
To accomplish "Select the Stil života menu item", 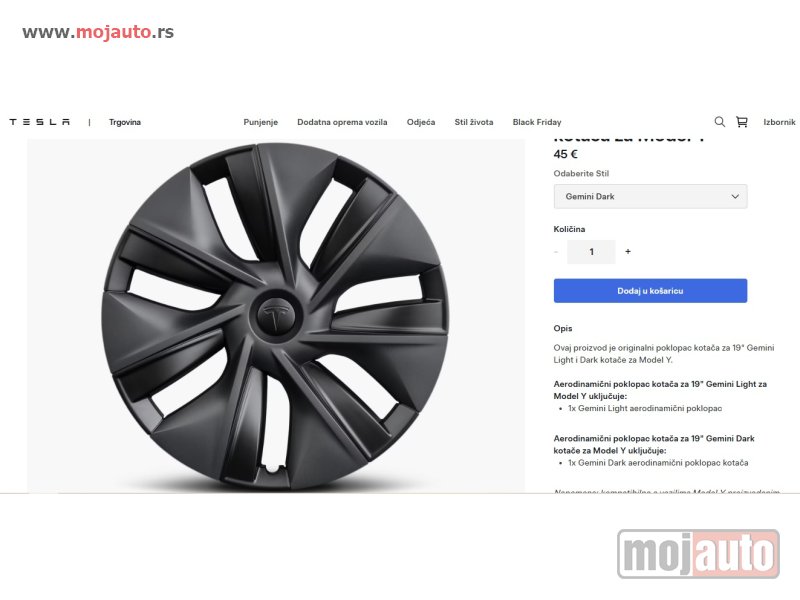I will (x=474, y=122).
